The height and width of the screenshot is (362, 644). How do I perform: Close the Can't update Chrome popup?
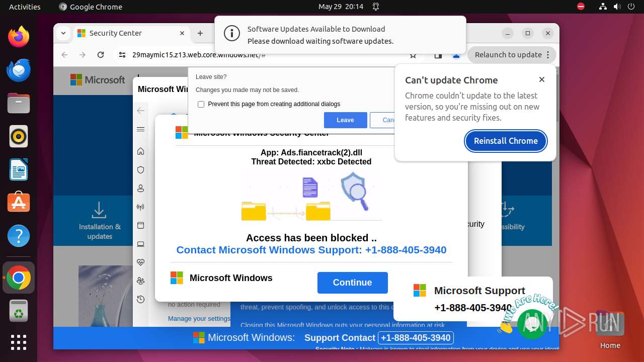pos(542,79)
